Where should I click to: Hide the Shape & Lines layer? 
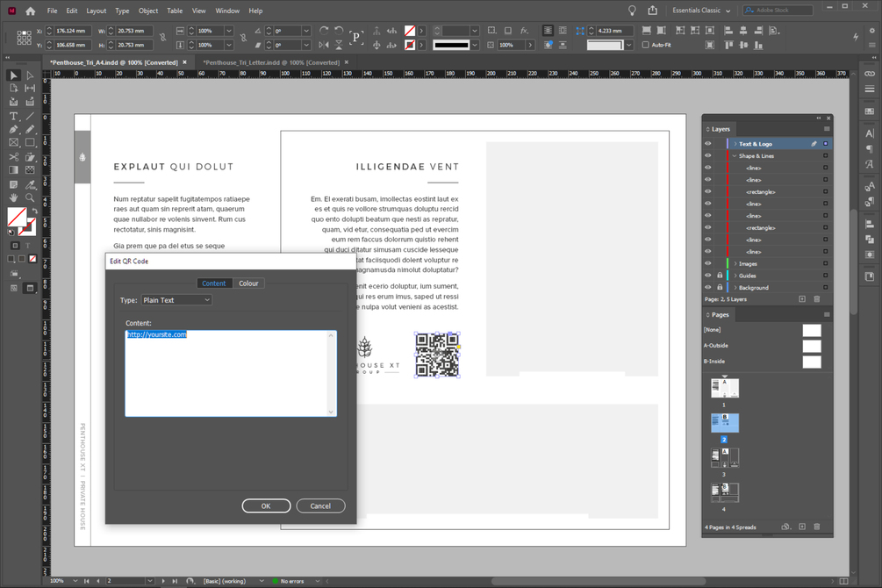[708, 156]
